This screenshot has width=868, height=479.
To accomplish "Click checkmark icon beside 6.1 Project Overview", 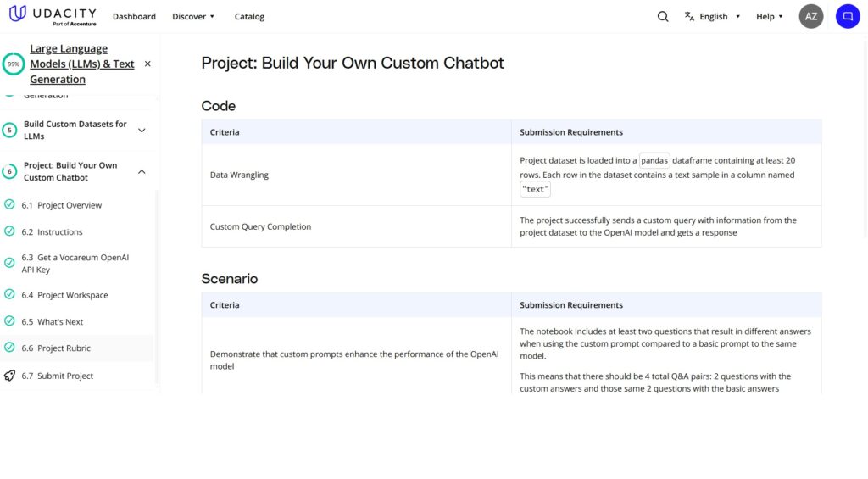I will coord(9,204).
